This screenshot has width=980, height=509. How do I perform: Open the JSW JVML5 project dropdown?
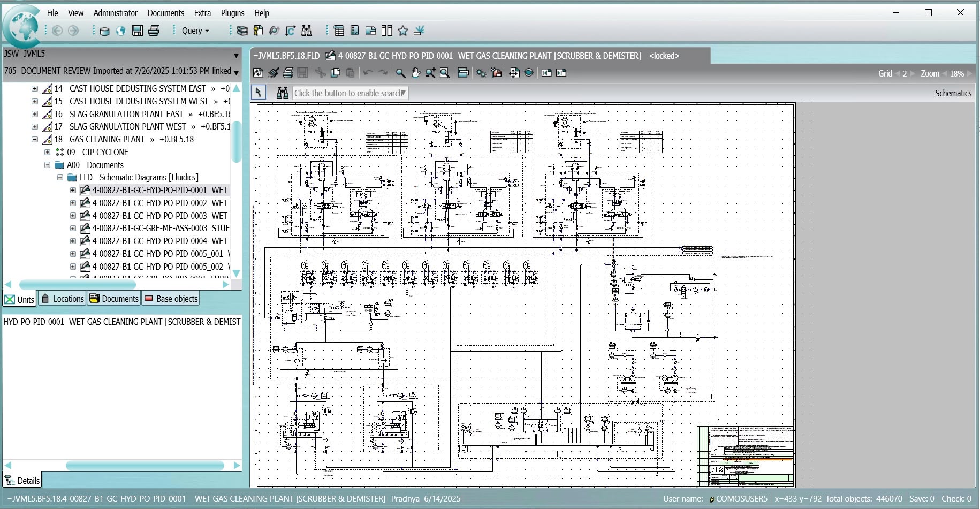(236, 55)
